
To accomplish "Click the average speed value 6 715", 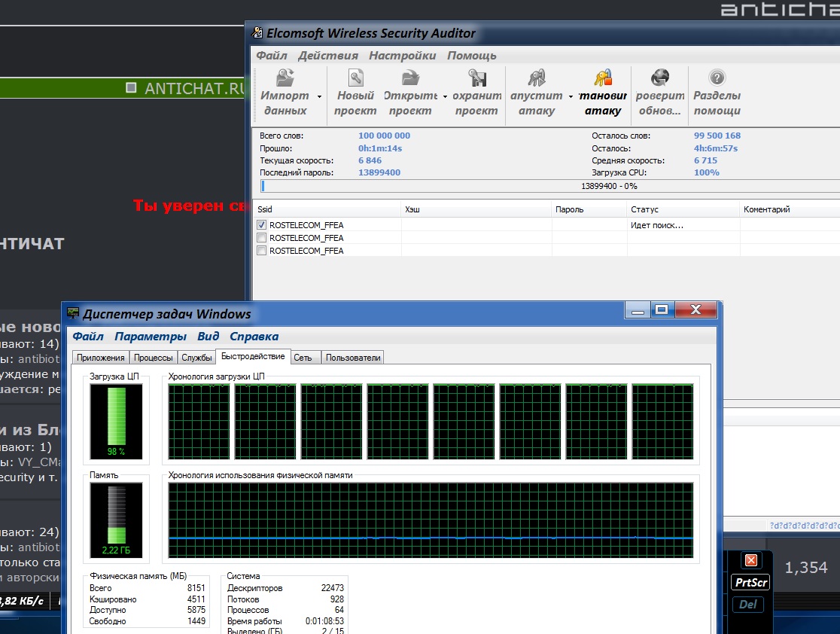I will pos(705,160).
